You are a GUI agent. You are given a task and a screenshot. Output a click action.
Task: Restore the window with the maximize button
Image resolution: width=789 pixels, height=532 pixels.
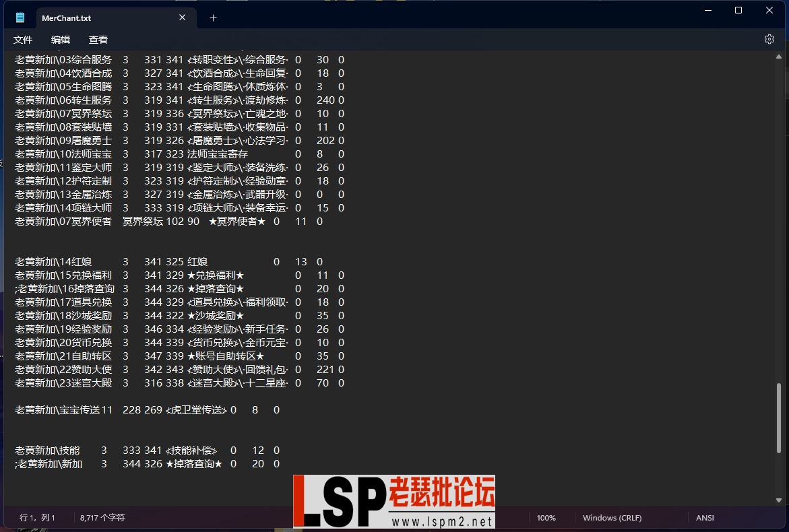tap(738, 10)
